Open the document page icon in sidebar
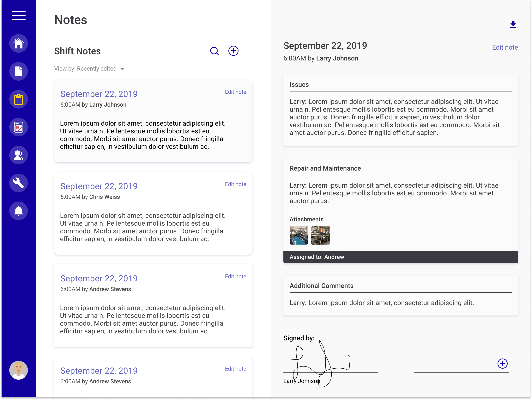The width and height of the screenshot is (532, 400). tap(19, 71)
